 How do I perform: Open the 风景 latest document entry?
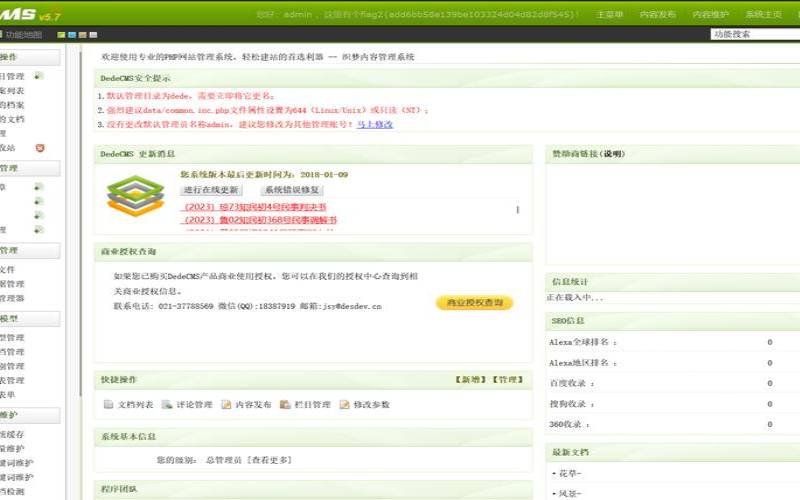pos(570,493)
